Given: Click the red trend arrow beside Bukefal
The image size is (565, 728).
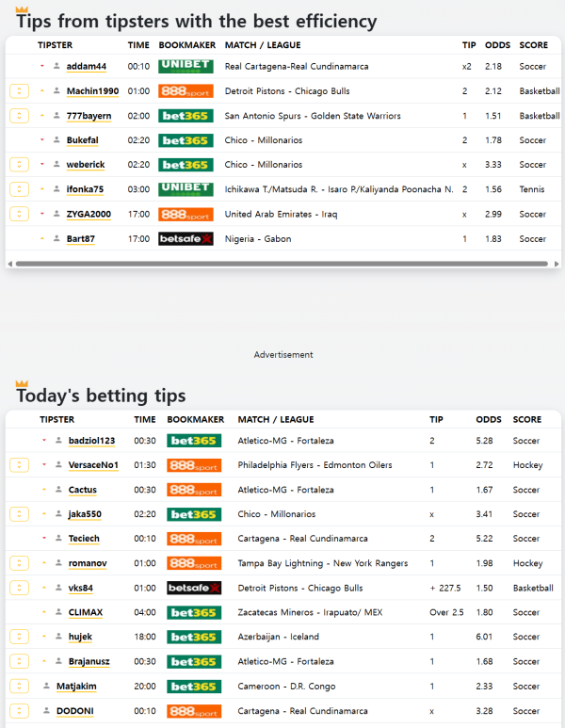Looking at the screenshot, I should (x=42, y=140).
